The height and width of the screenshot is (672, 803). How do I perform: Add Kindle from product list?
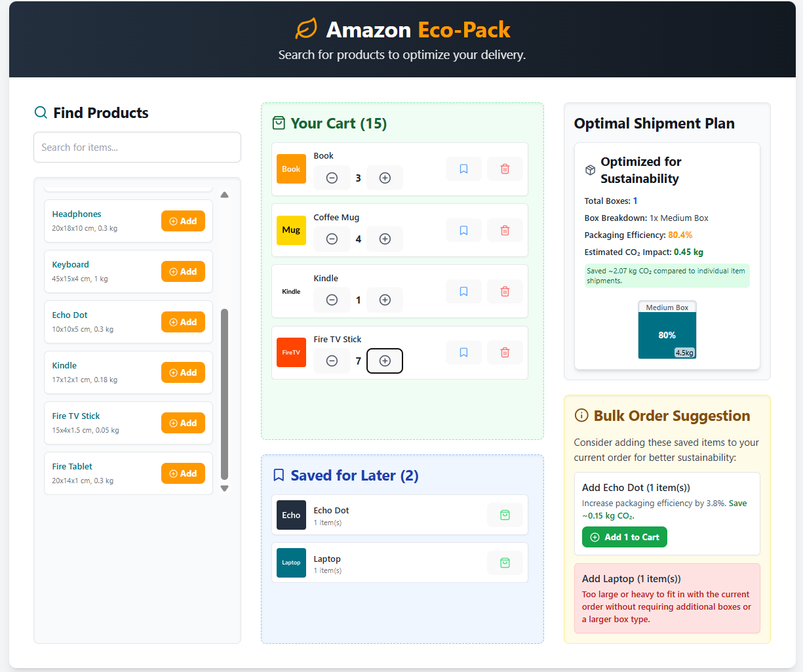click(x=183, y=372)
